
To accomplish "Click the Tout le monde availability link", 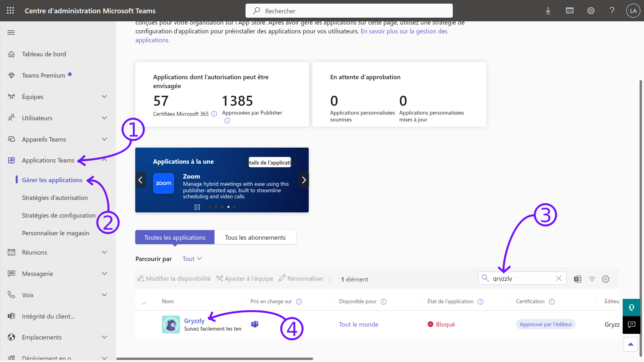I will [359, 324].
